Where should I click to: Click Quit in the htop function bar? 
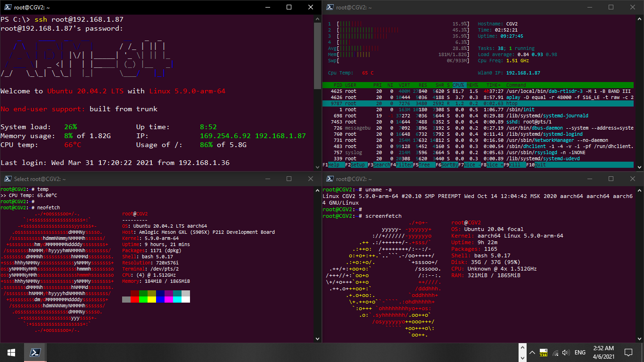[540, 165]
